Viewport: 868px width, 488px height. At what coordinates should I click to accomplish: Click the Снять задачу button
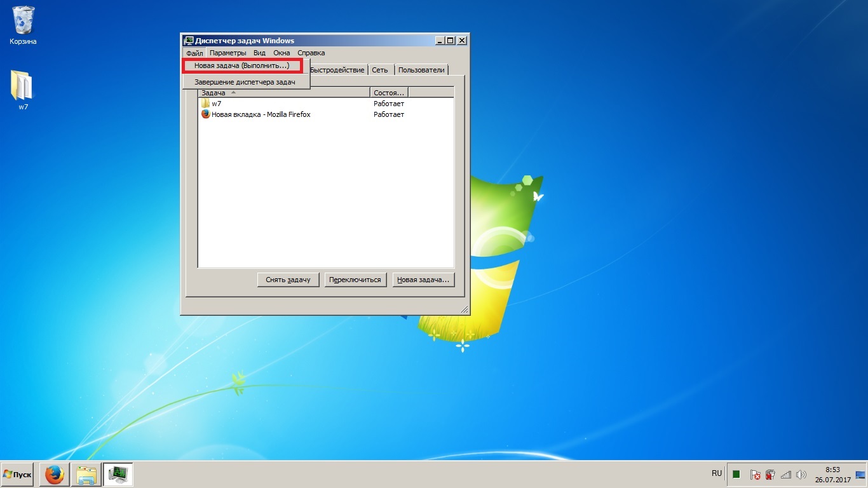point(288,280)
